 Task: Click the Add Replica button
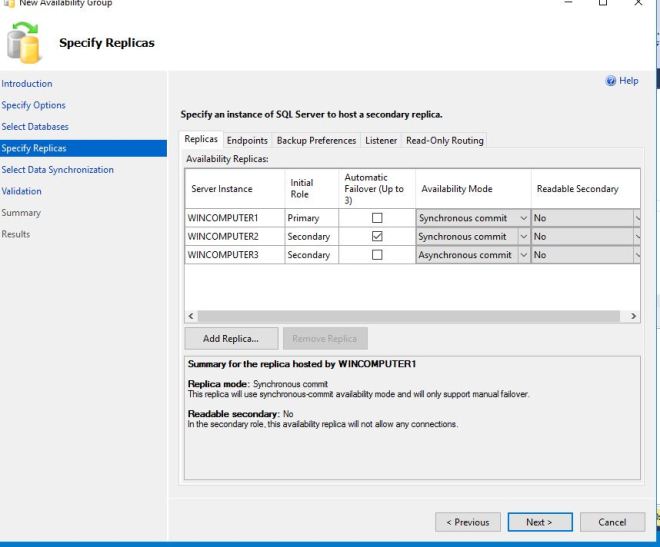(x=231, y=339)
